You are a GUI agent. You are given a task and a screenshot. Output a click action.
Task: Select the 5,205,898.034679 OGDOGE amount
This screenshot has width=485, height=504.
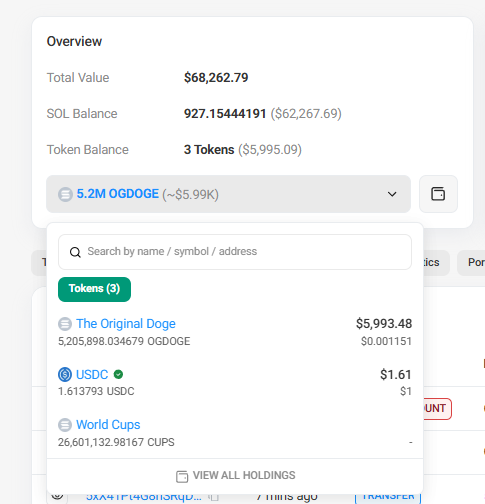[x=124, y=341]
